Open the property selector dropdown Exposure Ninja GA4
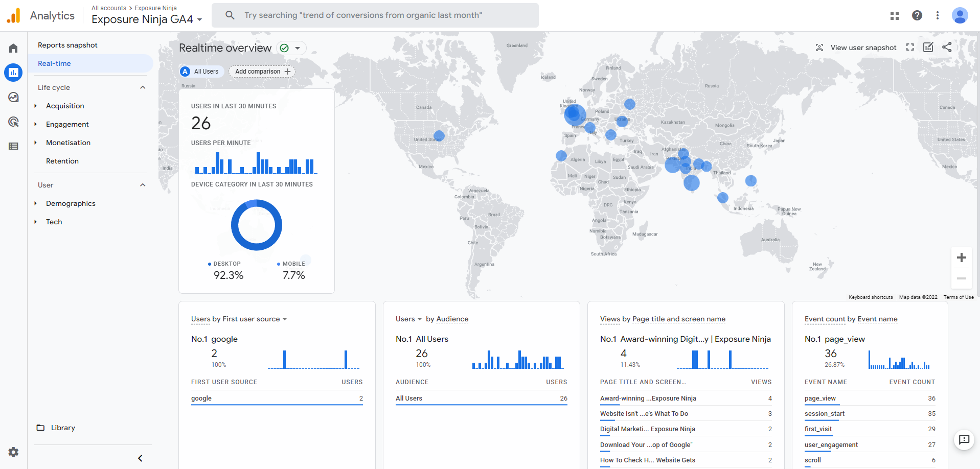Image resolution: width=980 pixels, height=469 pixels. [147, 19]
